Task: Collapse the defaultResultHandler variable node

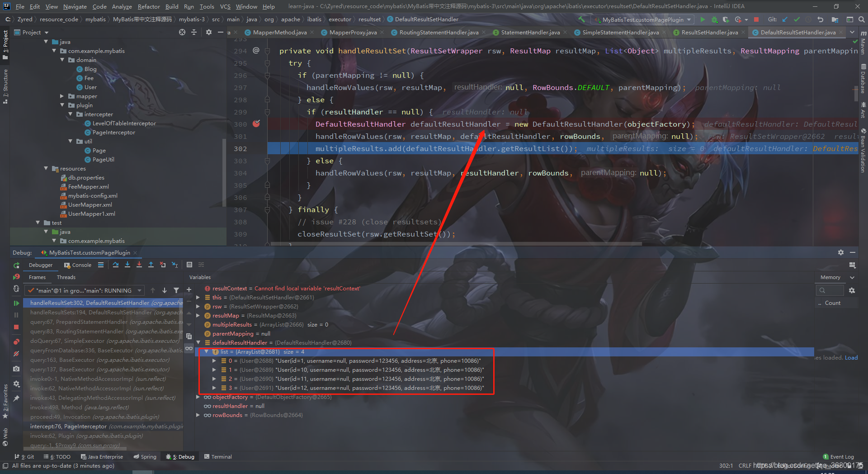Action: click(x=198, y=342)
